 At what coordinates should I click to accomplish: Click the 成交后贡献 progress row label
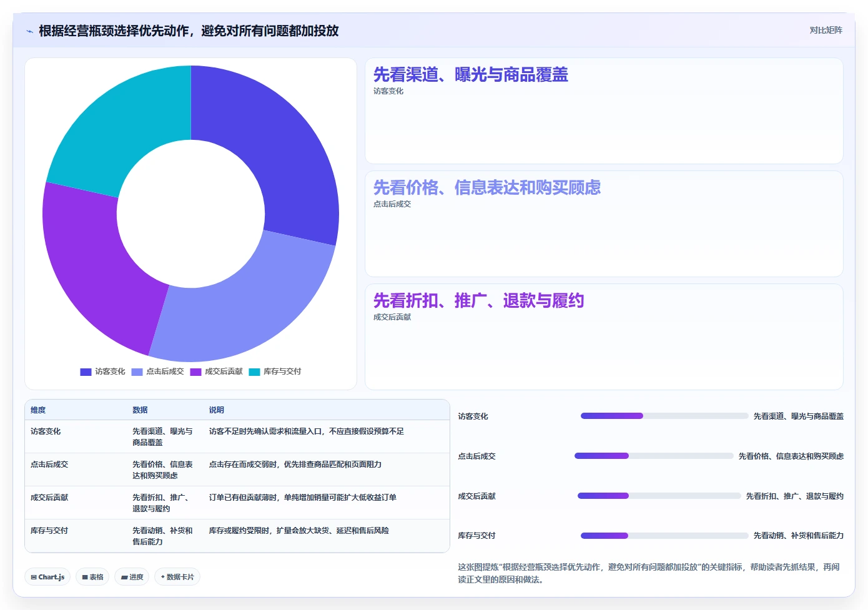[x=476, y=496]
